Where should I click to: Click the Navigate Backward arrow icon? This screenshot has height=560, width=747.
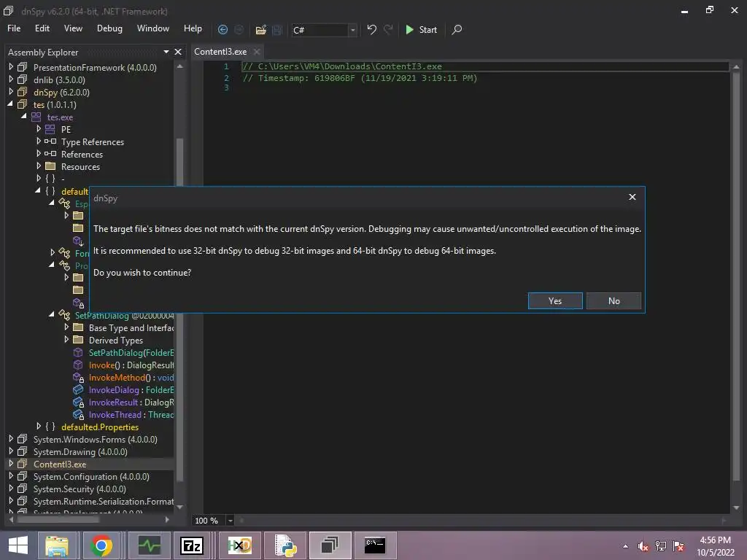(x=222, y=29)
